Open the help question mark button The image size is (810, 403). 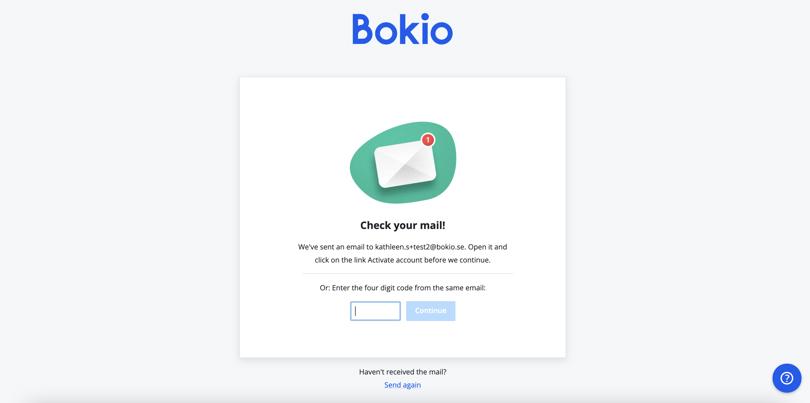point(786,378)
